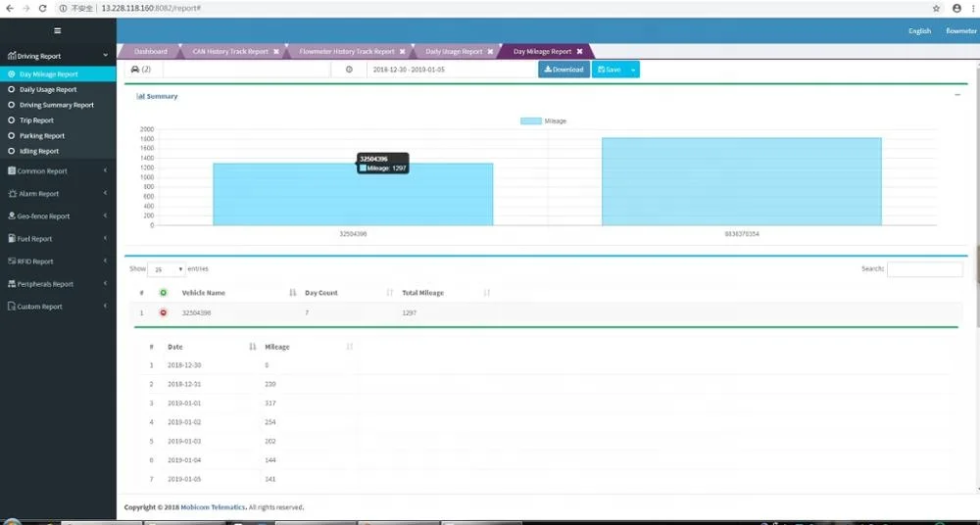Toggle Mileage legend in chart
980x525 pixels.
click(x=543, y=120)
